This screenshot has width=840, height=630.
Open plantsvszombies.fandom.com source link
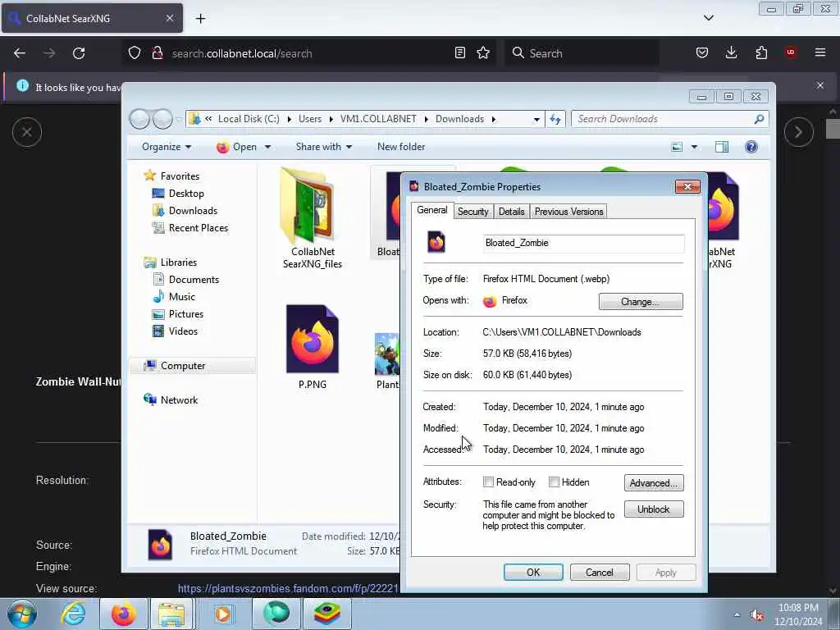[288, 588]
